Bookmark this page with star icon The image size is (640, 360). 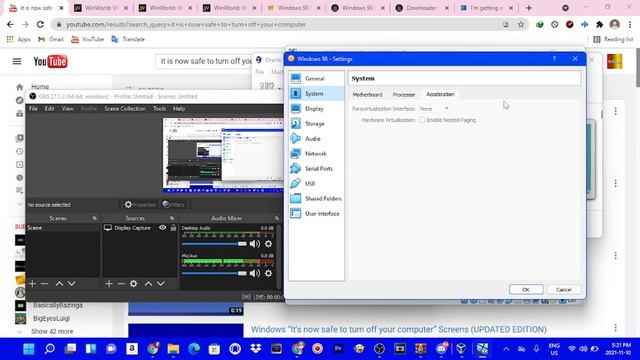521,24
